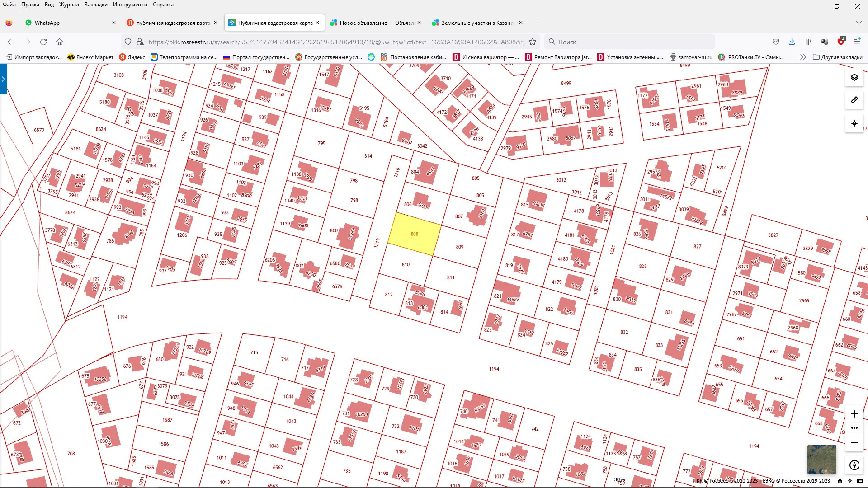Expand the left search side panel

(x=3, y=79)
